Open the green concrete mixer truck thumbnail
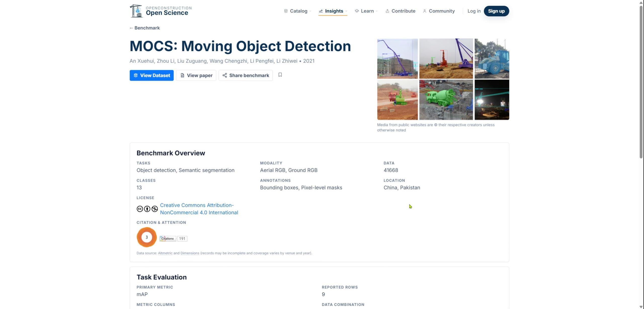Viewport: 644px width, 309px height. click(x=446, y=100)
